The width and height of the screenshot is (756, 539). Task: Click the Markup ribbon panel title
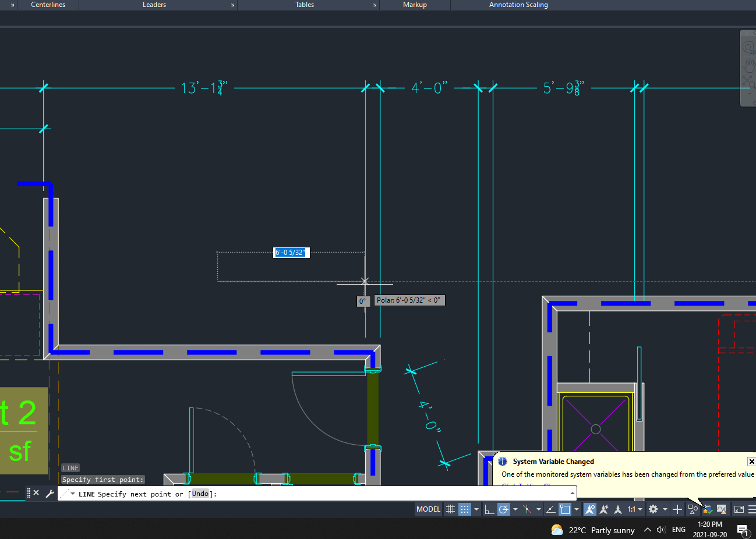414,5
